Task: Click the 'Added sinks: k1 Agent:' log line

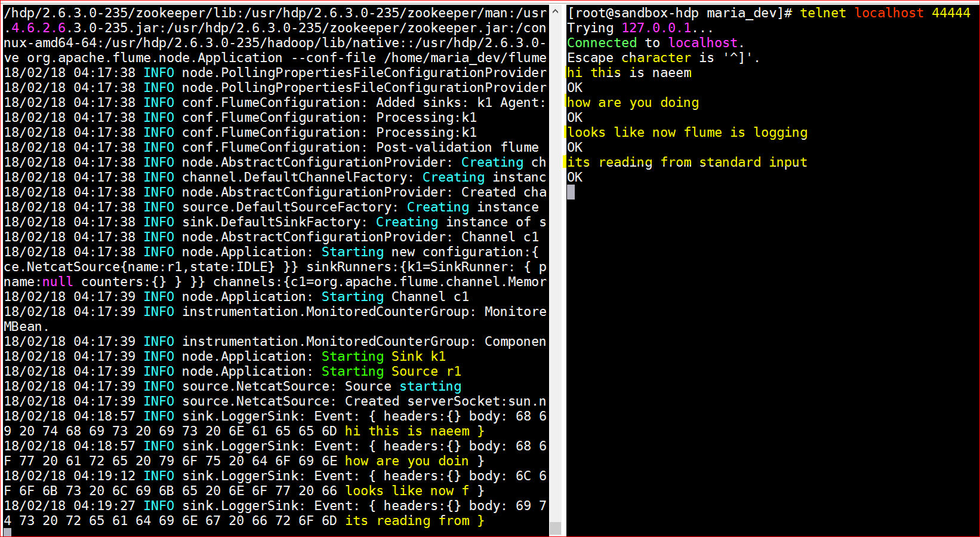Action: pos(275,102)
